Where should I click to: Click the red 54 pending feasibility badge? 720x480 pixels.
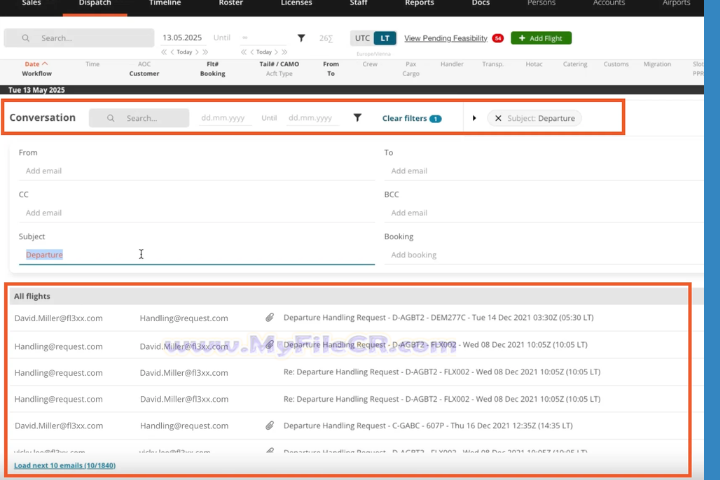pyautogui.click(x=498, y=38)
